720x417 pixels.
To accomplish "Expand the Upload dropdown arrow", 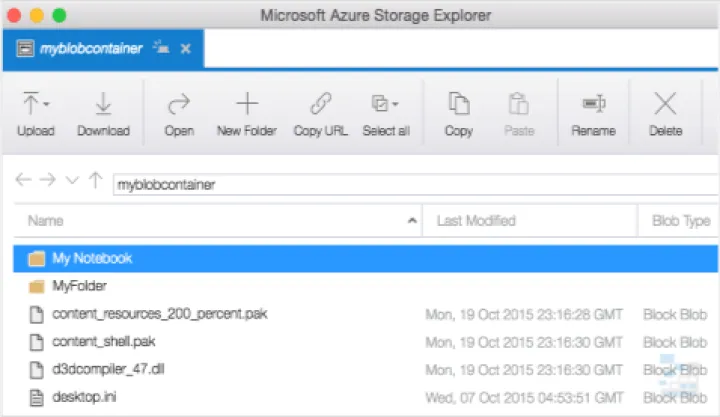I will [46, 104].
